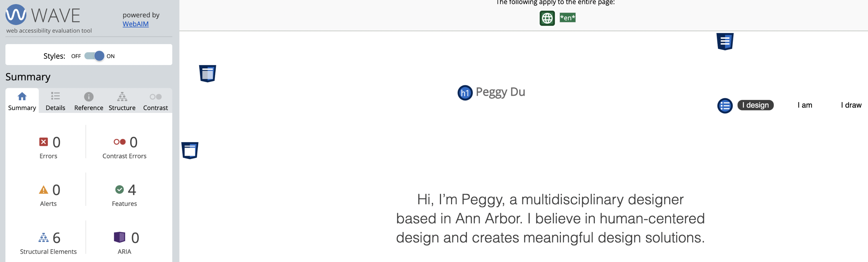Click the Peggy Du heading
868x262 pixels.
tap(500, 92)
